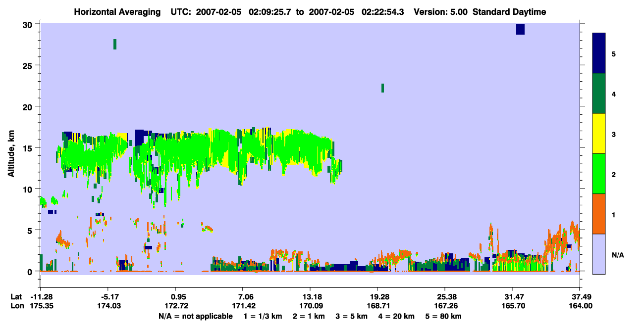Image resolution: width=644 pixels, height=330 pixels.
Task: Click the '3 = 5 km' legend text
Action: click(x=353, y=316)
